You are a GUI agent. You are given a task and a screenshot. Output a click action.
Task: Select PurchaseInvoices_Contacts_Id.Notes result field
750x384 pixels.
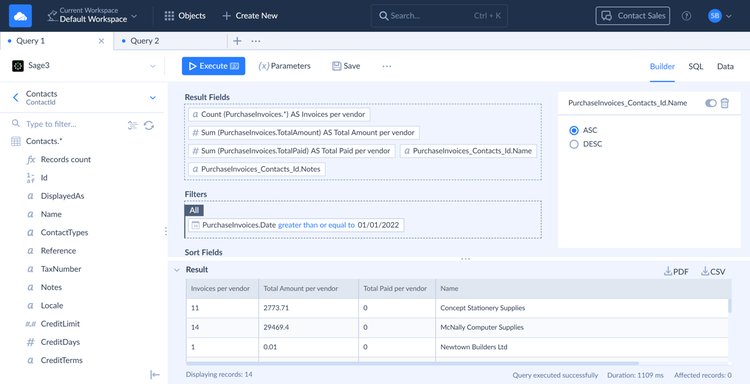[x=257, y=169]
